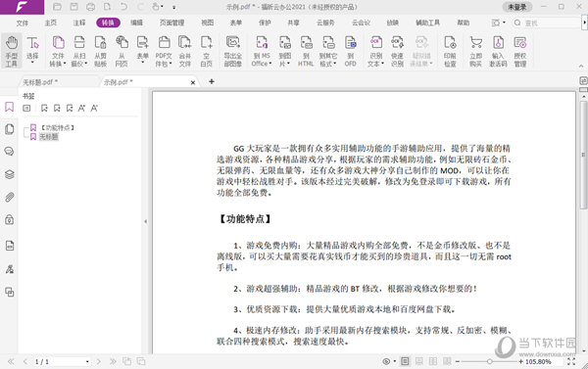Click the zoom slider handle in status bar
Image resolution: width=588 pixels, height=369 pixels.
click(x=489, y=361)
